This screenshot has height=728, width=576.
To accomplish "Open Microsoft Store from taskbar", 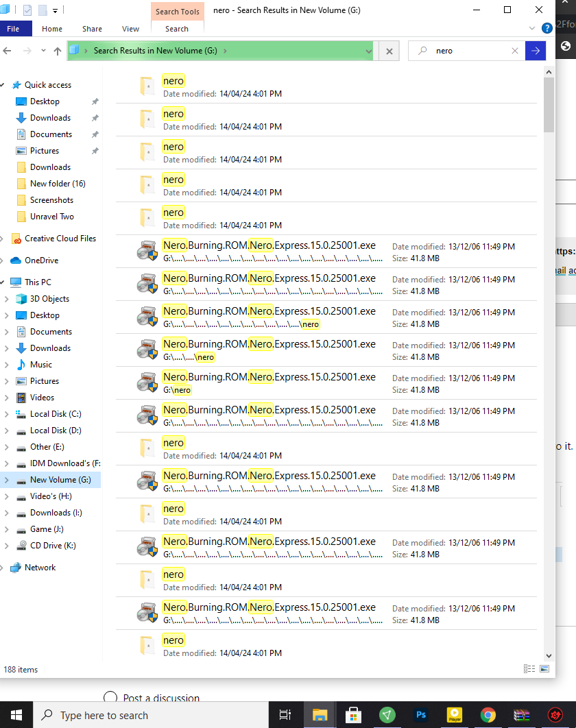I will coord(354,715).
